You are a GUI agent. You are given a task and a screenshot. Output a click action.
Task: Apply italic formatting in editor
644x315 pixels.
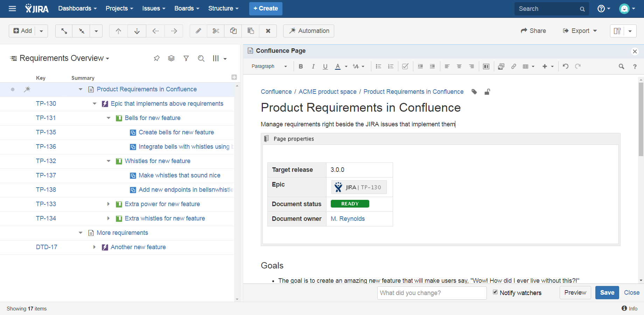point(313,66)
